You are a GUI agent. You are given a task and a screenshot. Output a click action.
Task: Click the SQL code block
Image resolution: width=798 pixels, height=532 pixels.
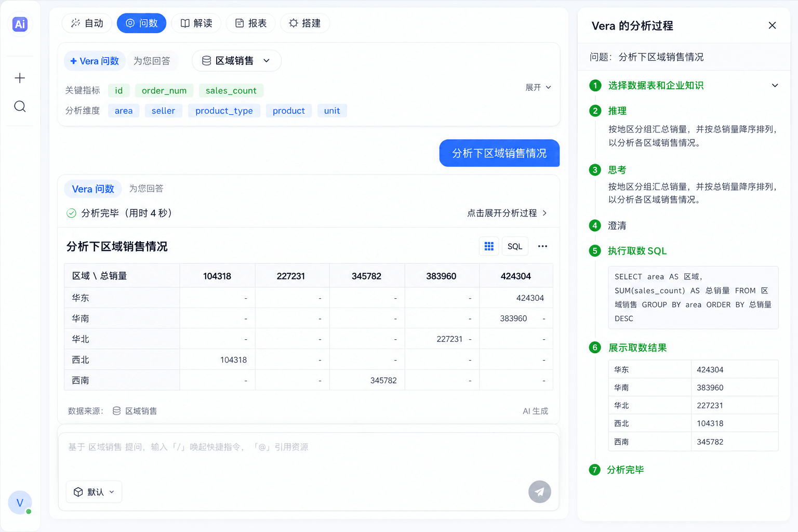693,298
